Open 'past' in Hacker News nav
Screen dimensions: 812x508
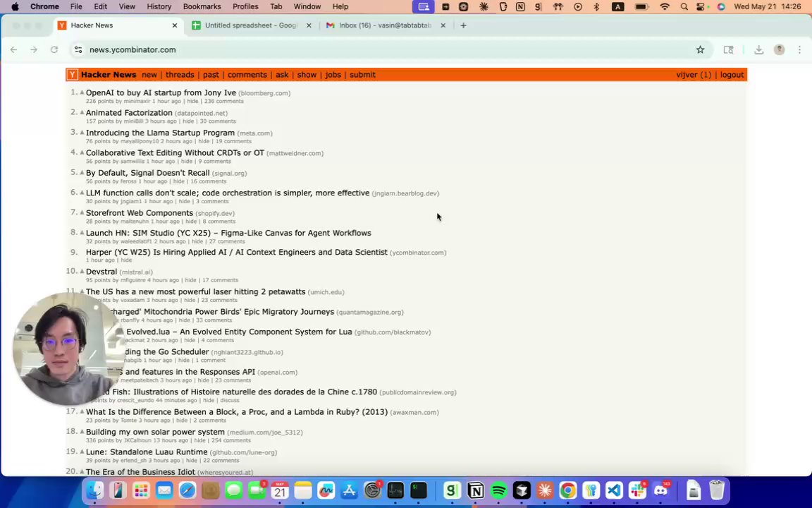[211, 75]
